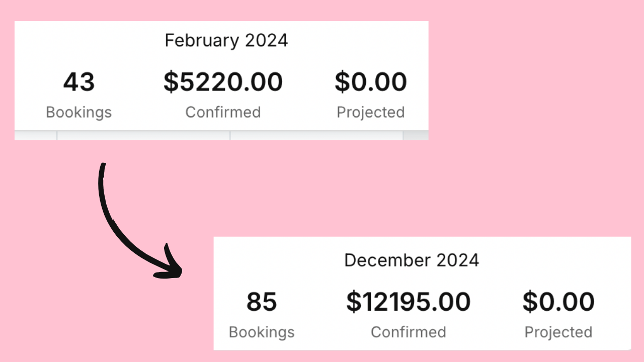Click narrow leftmost gray cell below February stats
This screenshot has width=644, height=362.
35,136
